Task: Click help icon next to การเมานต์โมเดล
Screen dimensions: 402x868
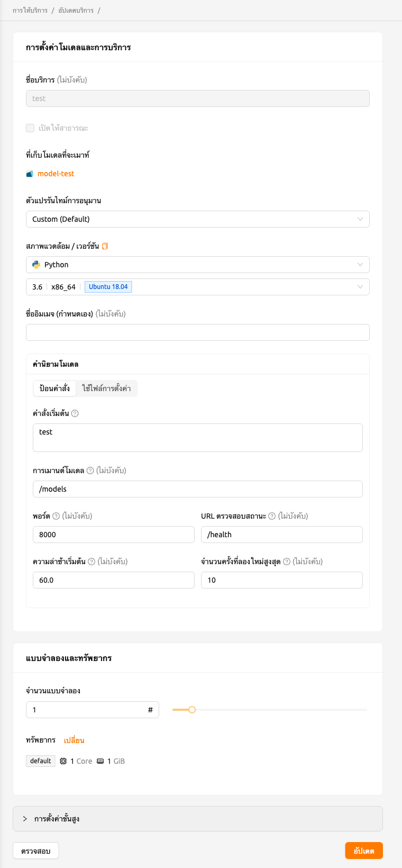Action: click(x=90, y=471)
